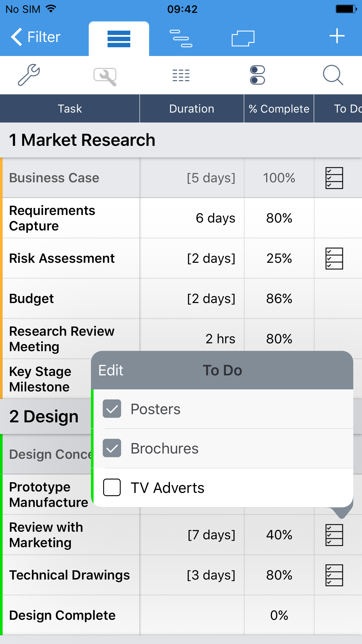Tap the wrench settings icon
This screenshot has width=362, height=644.
click(29, 75)
